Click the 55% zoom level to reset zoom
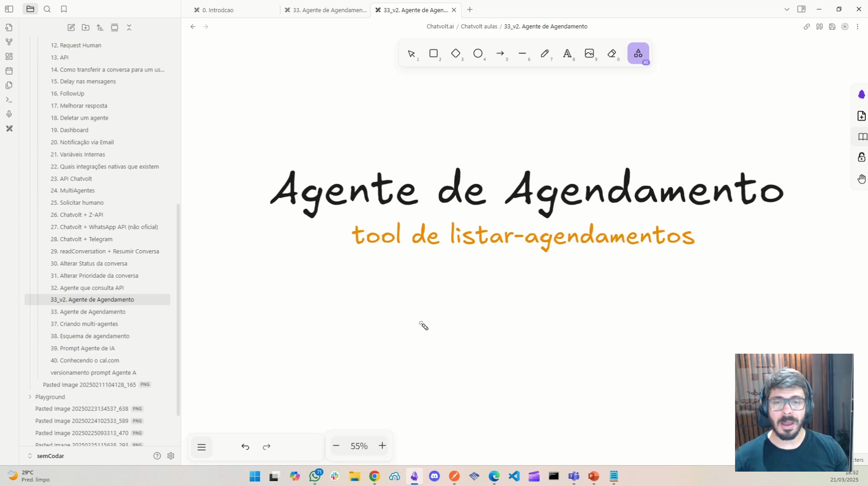Viewport: 868px width, 486px height. pos(359,445)
